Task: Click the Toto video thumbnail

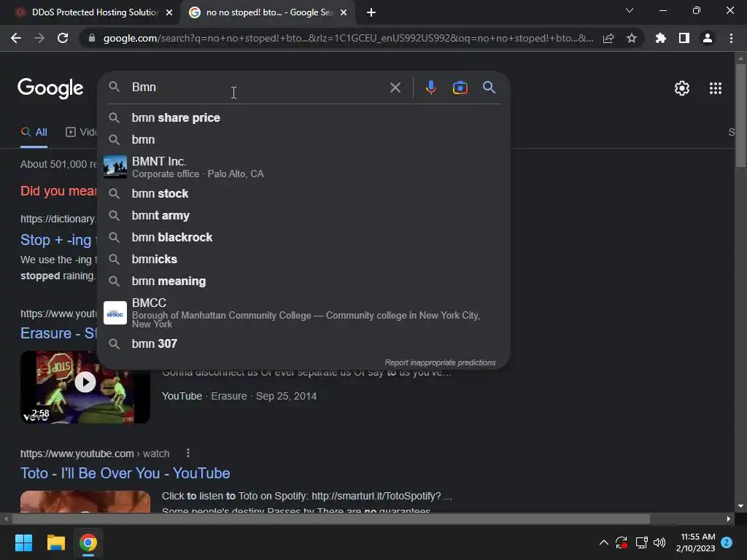Action: point(85,502)
